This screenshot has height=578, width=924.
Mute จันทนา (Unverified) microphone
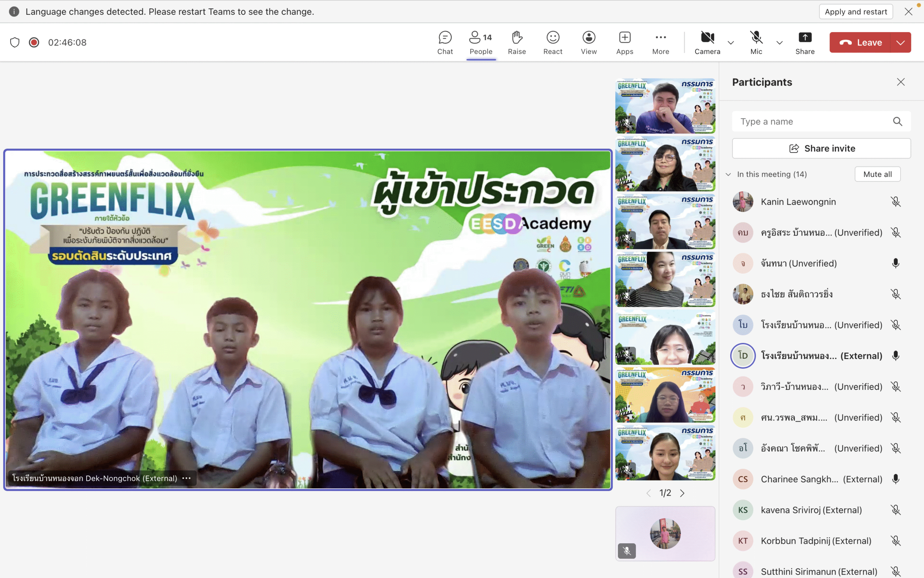point(895,263)
